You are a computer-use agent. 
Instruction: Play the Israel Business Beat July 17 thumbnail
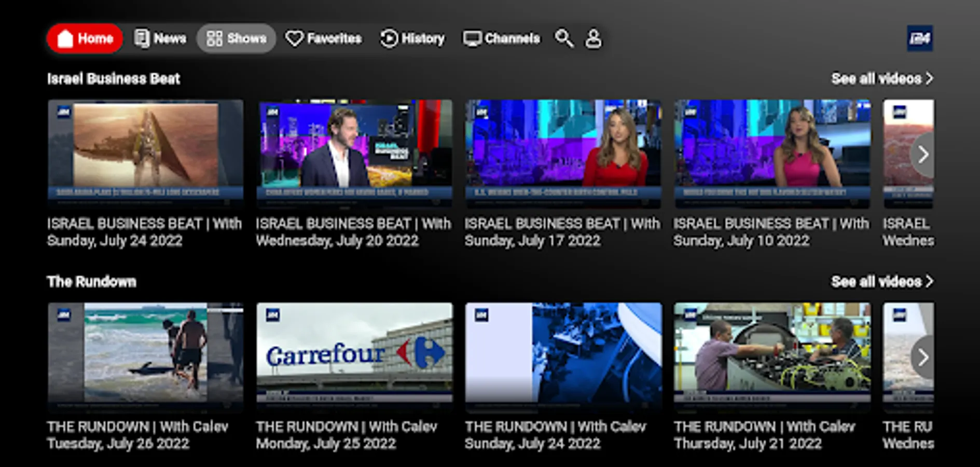click(563, 154)
